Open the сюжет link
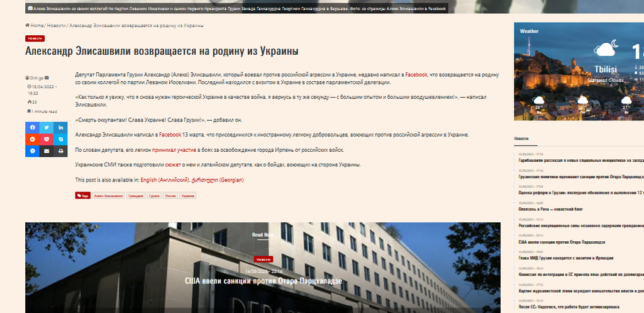The height and width of the screenshot is (313, 644). coord(173,164)
